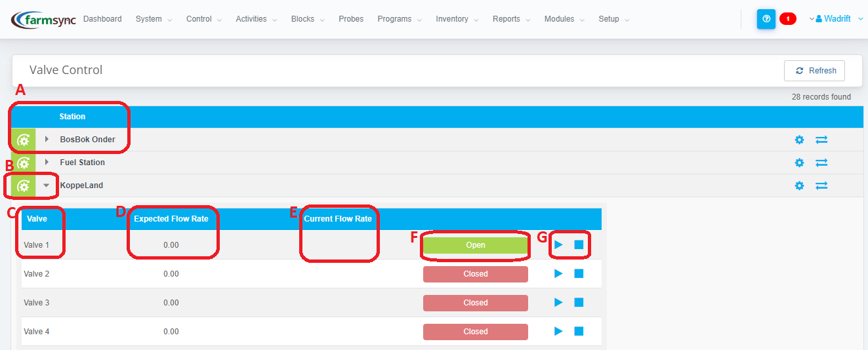Screen dimensions: 868x350
Task: Collapse the KoppeLand station row
Action: tap(47, 185)
